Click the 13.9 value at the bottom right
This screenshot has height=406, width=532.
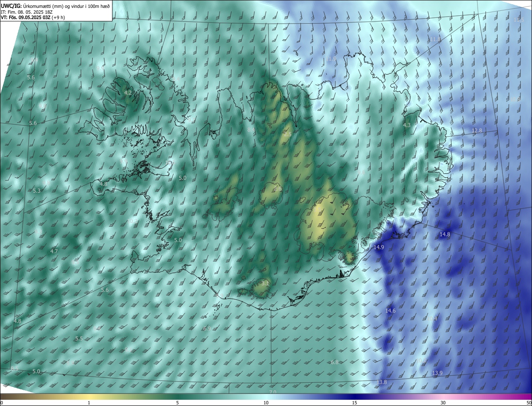437,373
